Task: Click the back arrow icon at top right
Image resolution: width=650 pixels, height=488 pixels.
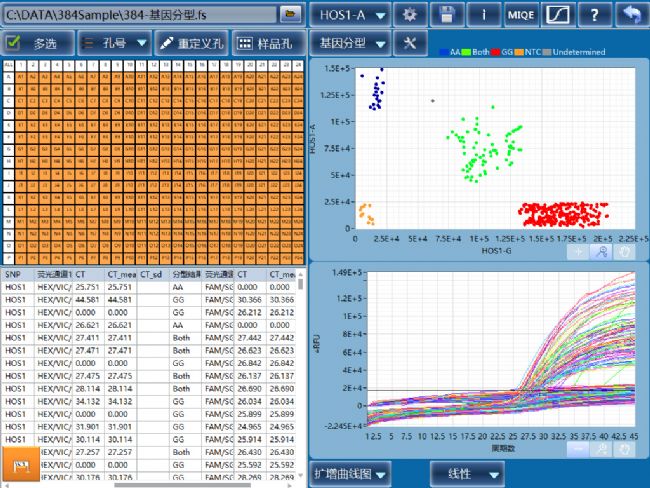Action: [x=632, y=15]
